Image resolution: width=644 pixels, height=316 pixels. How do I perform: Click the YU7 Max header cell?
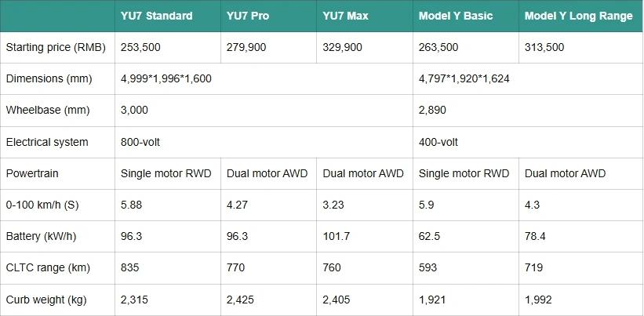(346, 16)
